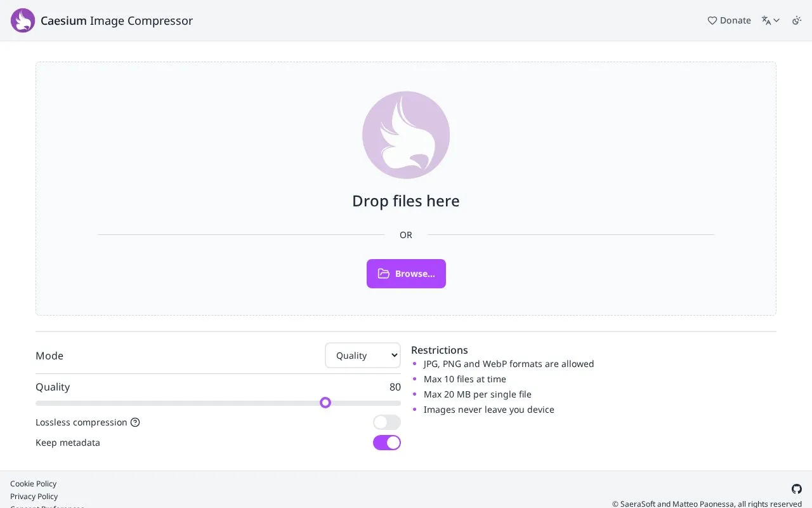
Task: Open the Privacy Policy link
Action: pos(34,497)
